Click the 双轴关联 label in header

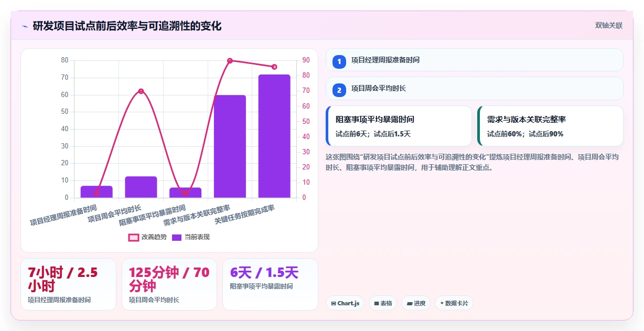[x=608, y=26]
